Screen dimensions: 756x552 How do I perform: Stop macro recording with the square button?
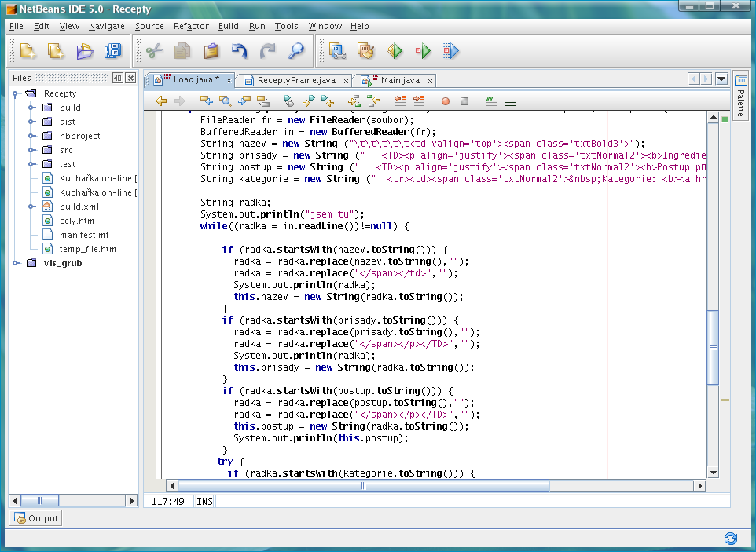click(464, 101)
